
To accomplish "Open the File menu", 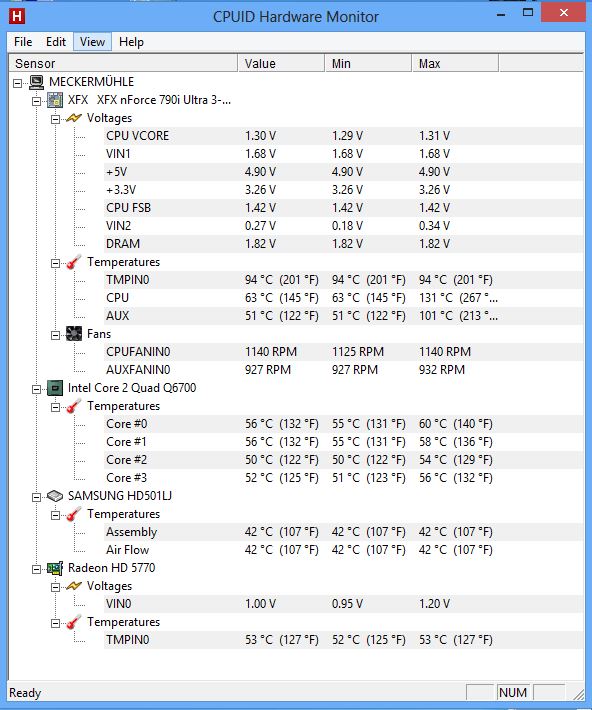I will pos(23,42).
